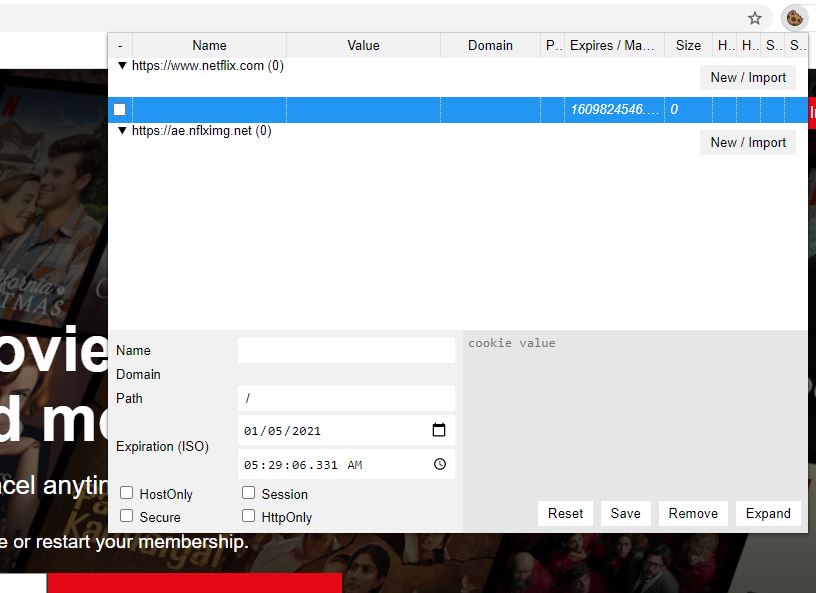The width and height of the screenshot is (816, 593).
Task: Click the expiration time field 05:29:06.331 AM
Action: click(x=346, y=464)
